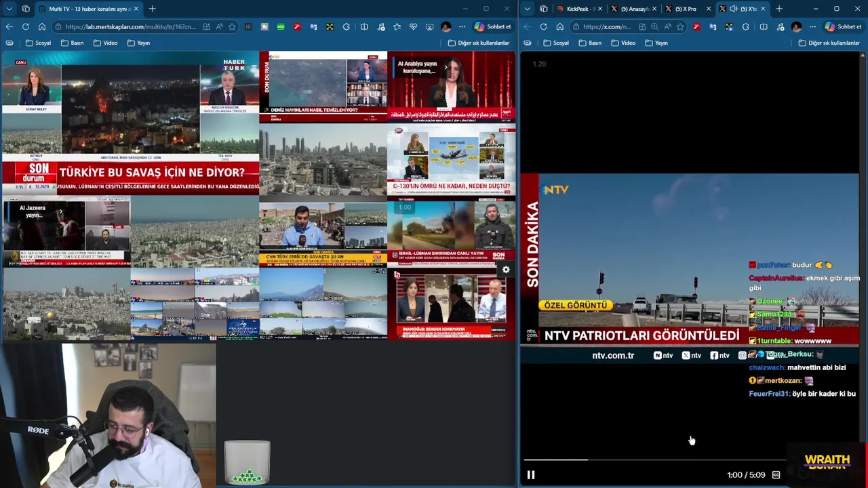868x488 pixels.
Task: Open Basın bookmark folder in right window
Action: click(590, 43)
